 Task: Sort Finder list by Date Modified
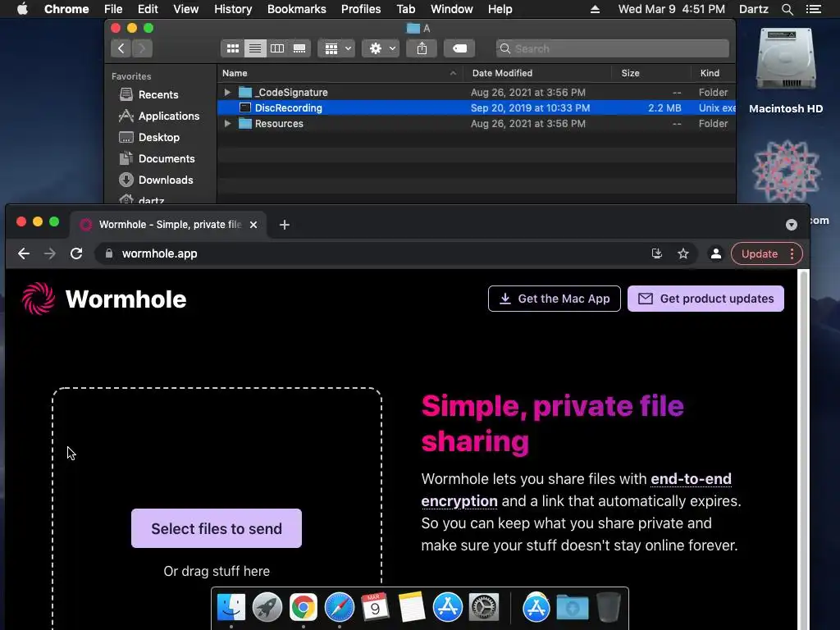[538, 73]
